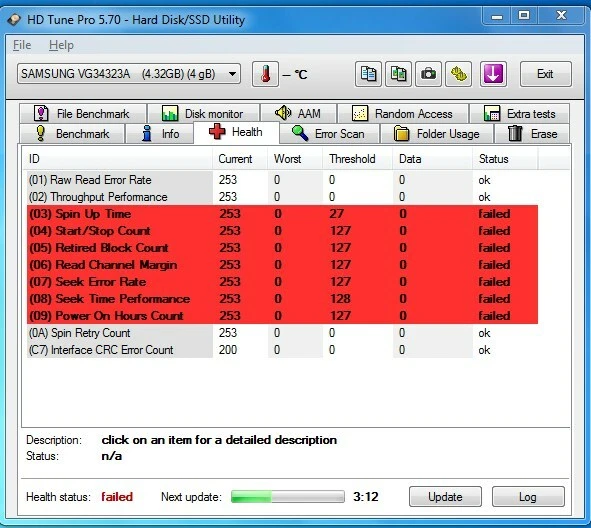Select the Start/Stop Count row
Screen dimensions: 591x528
(282, 231)
